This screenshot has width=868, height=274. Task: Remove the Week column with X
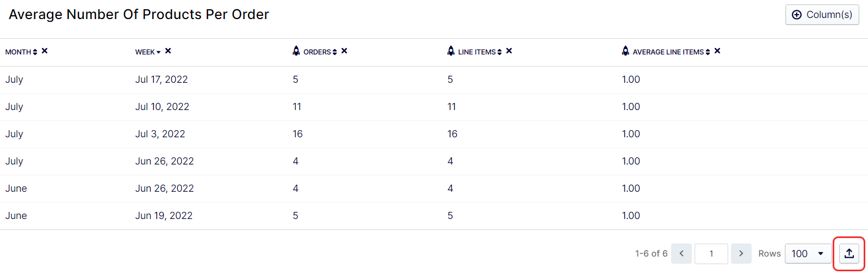pos(168,51)
